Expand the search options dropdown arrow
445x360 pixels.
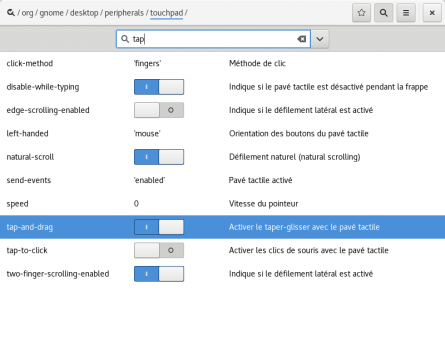[x=320, y=39]
